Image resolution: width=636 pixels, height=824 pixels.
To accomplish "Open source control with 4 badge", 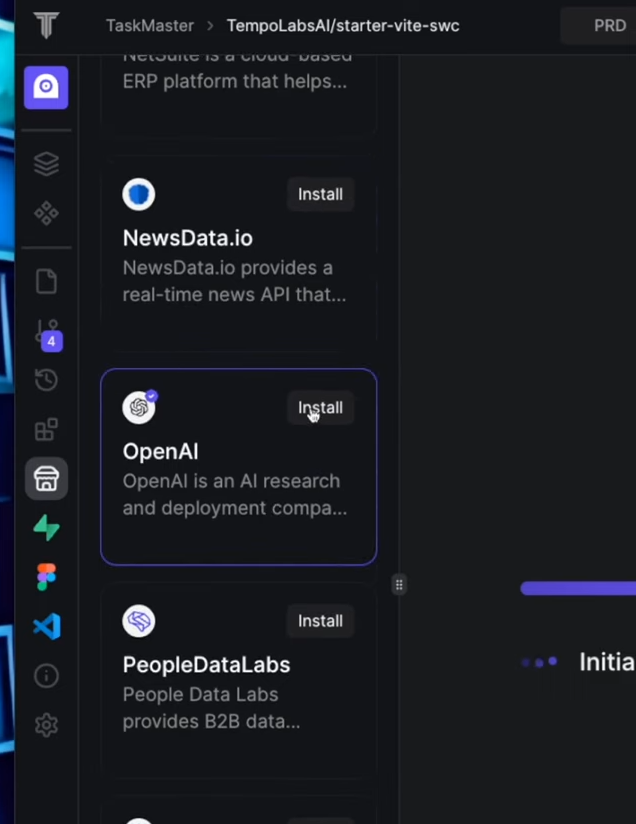I will coord(47,334).
